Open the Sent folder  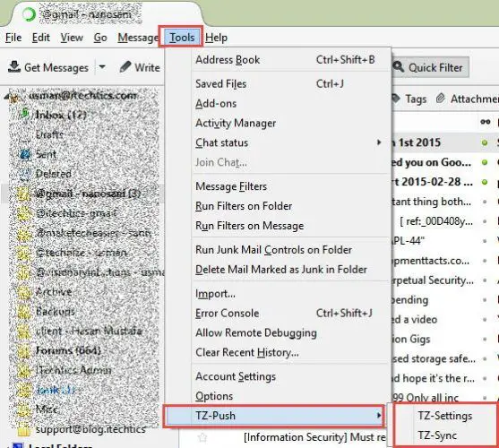tap(47, 154)
